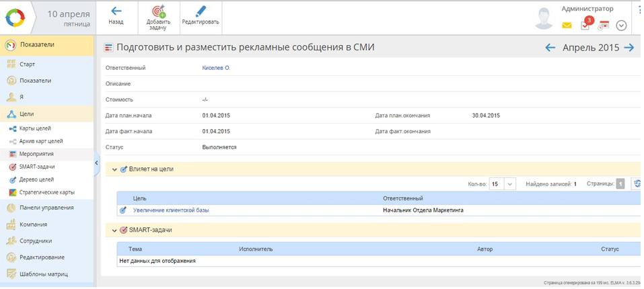Click the Добавить задачу target icon
This screenshot has width=644, height=289.
158,11
